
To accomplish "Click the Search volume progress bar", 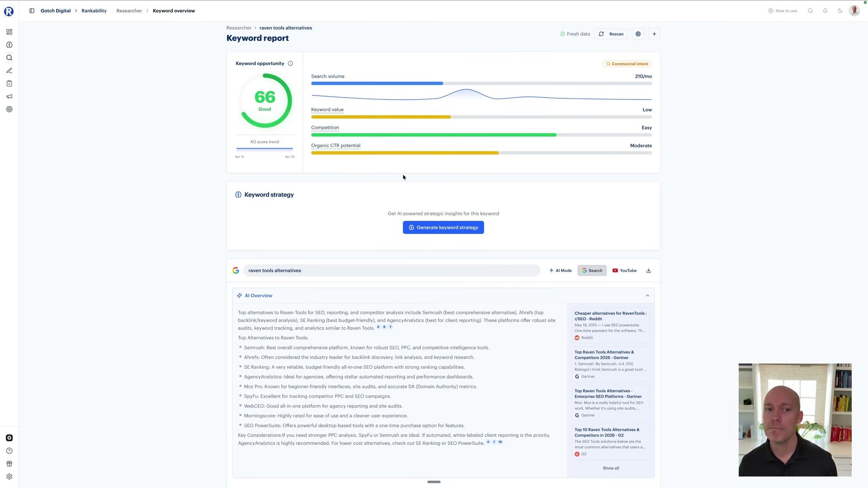I will click(481, 84).
